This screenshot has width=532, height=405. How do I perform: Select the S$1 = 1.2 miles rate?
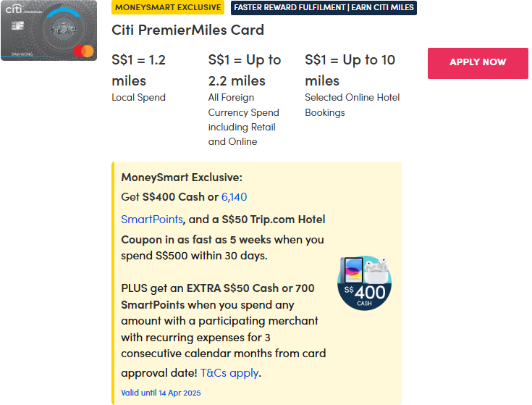139,70
